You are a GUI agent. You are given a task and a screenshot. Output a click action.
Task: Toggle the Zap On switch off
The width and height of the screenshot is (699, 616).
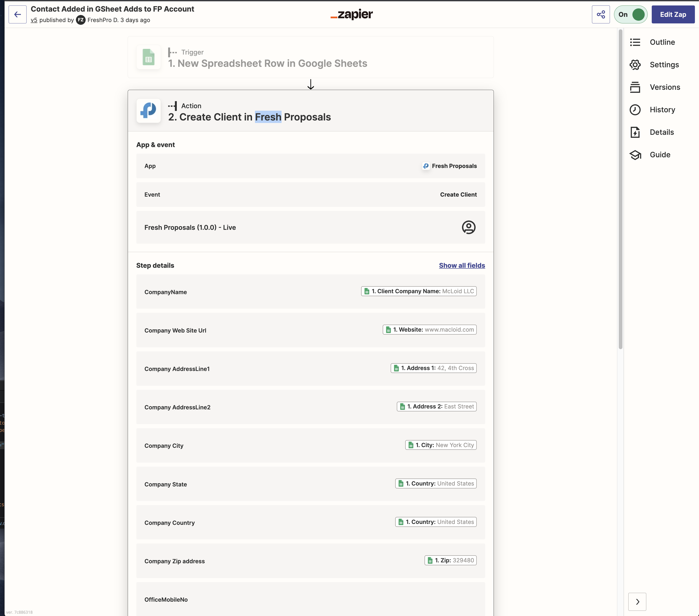click(x=631, y=14)
